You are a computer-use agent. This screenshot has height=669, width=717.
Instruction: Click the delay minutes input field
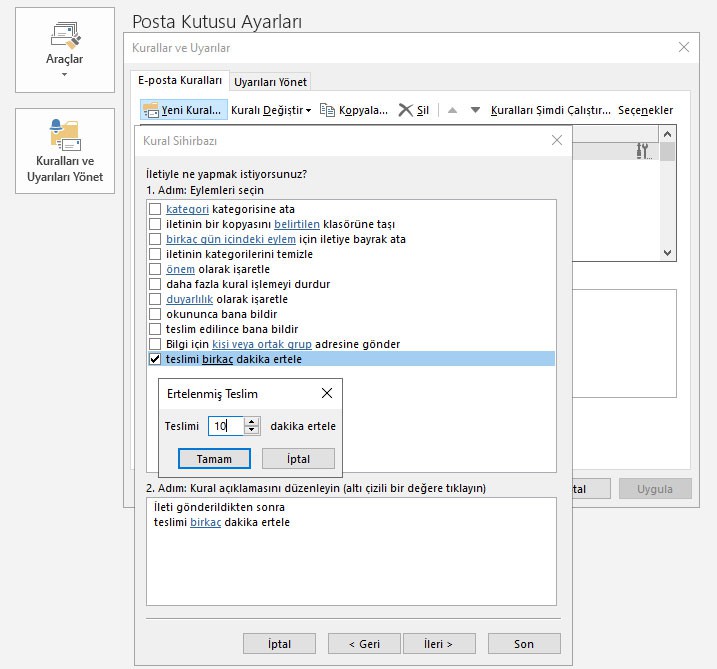tap(226, 426)
